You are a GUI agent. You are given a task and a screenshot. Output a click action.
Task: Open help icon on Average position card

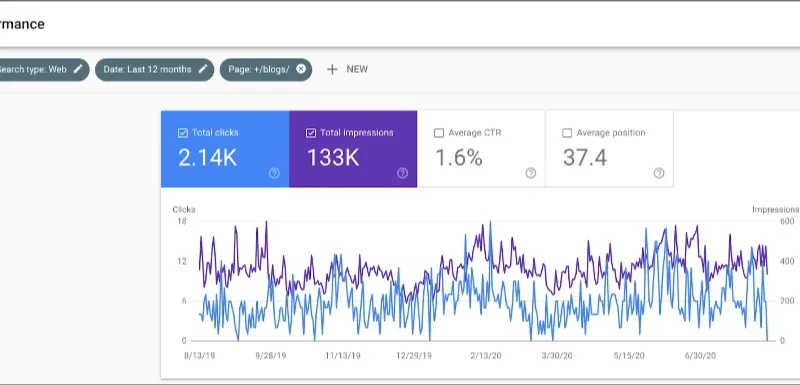tap(659, 173)
